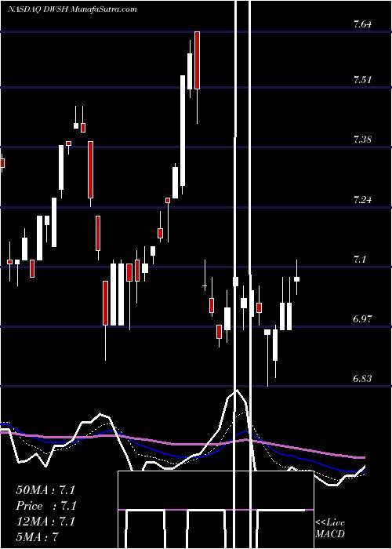Image resolution: width=392 pixels, height=549 pixels.
Task: Click the 12MA : 7.1 readout
Action: click(x=45, y=522)
